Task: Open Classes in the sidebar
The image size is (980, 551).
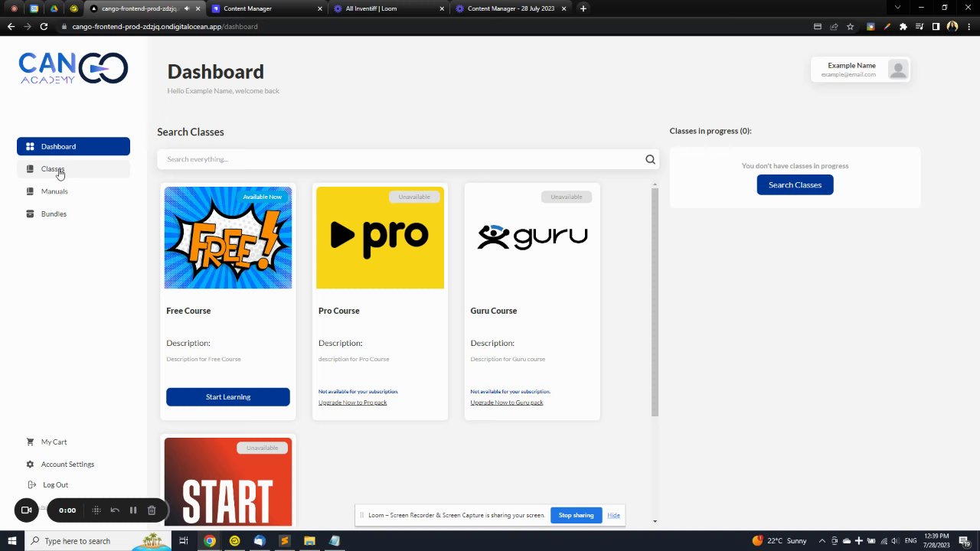Action: [x=73, y=169]
